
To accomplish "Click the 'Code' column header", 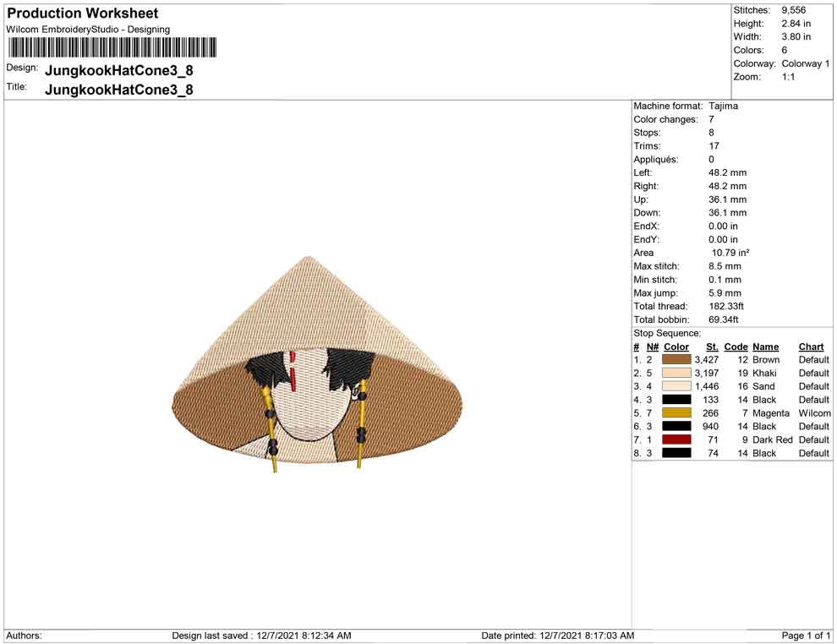I will click(736, 347).
